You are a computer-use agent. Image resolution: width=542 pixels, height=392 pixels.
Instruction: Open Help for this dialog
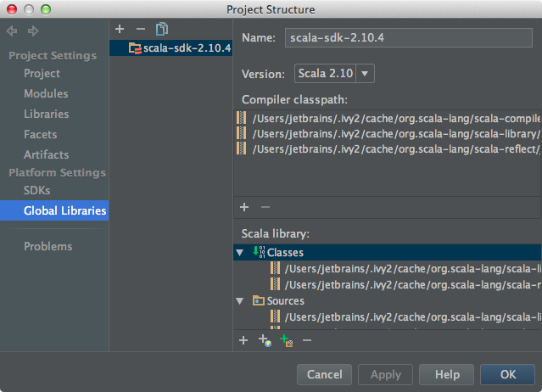447,374
